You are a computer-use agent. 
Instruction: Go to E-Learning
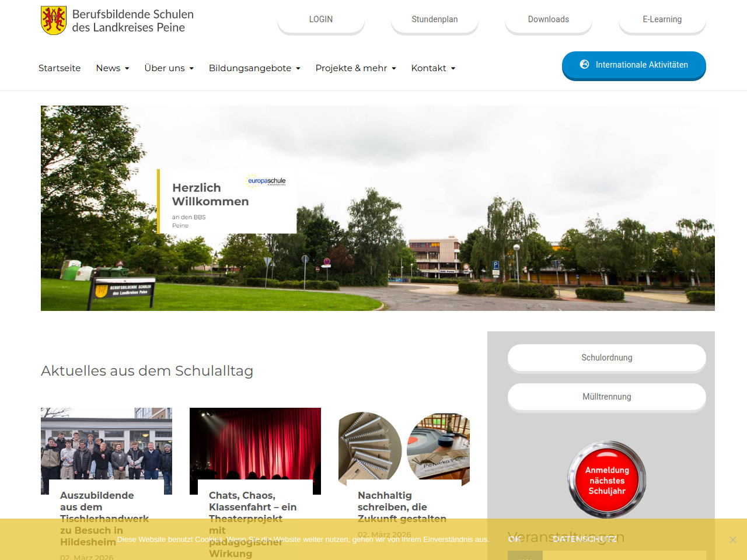click(662, 19)
